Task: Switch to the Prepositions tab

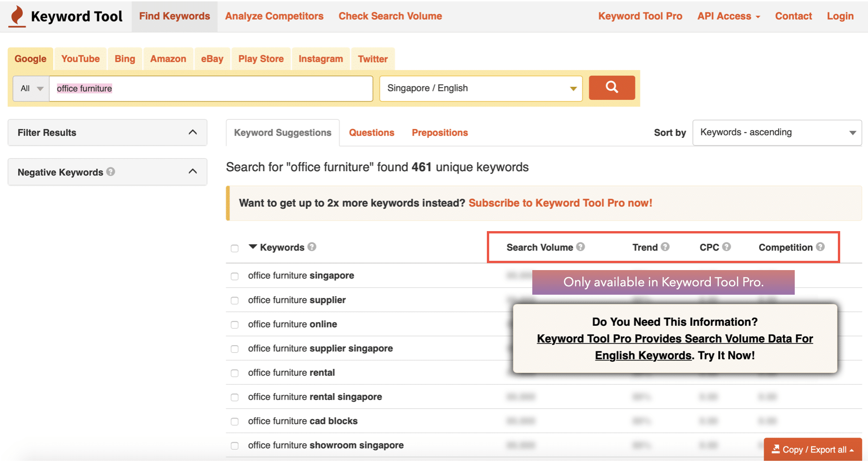Action: 440,133
